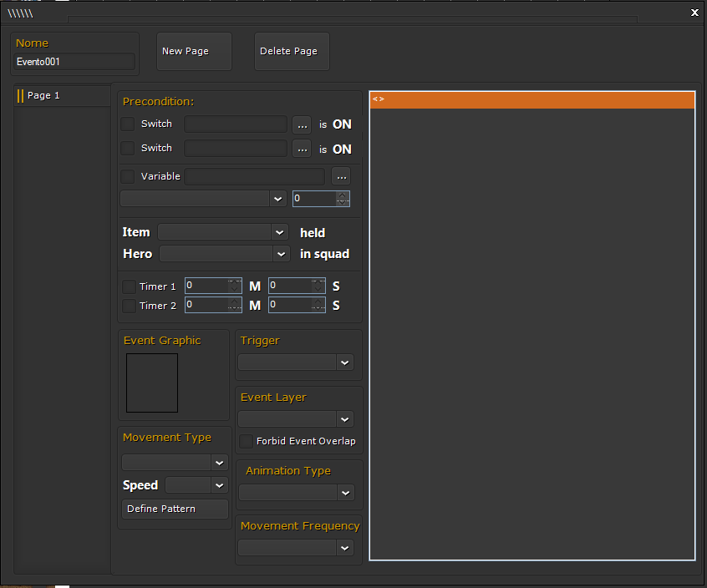Click the Timer 2 seconds field

[298, 305]
